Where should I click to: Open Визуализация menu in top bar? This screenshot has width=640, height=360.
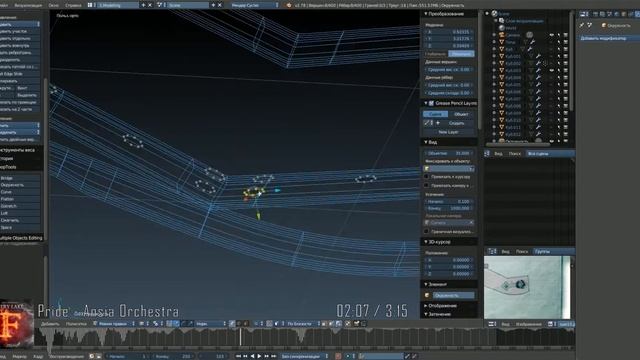click(28, 5)
